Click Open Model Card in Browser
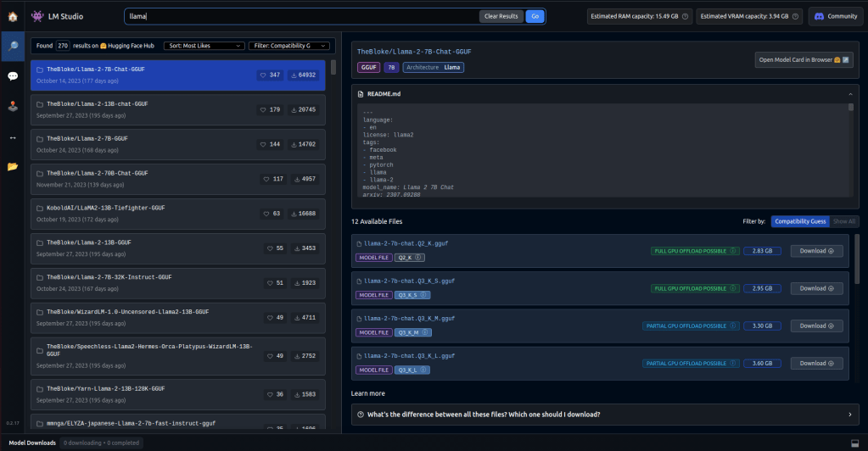868x451 pixels. pyautogui.click(x=803, y=60)
